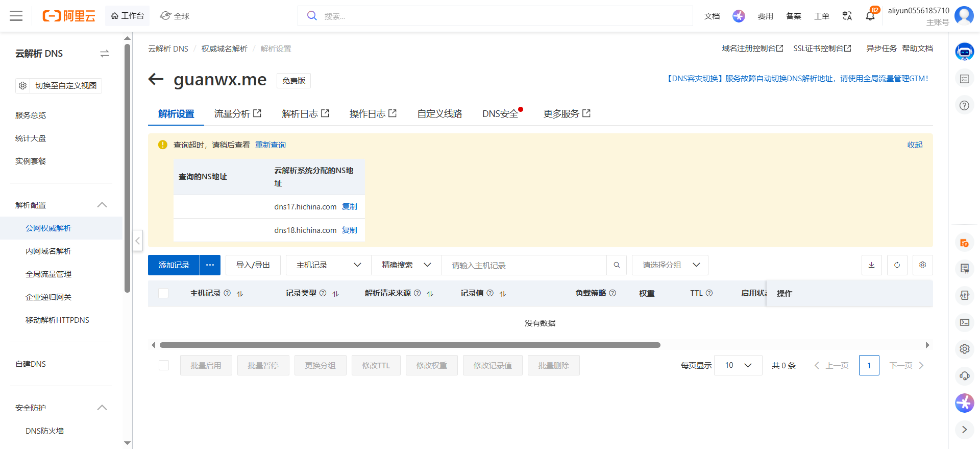Show help tooltip for TTL
Screen dimensions: 980x449
pyautogui.click(x=709, y=293)
